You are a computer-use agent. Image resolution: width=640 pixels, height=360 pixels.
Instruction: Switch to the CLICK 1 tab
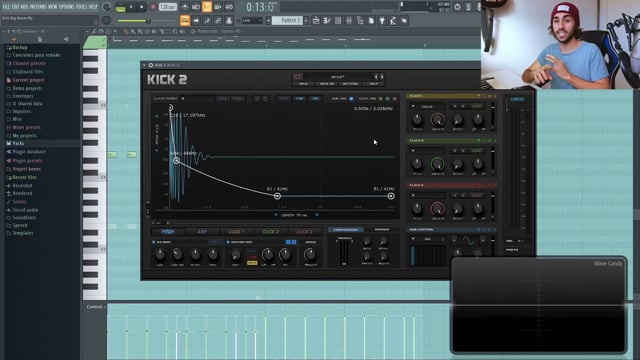236,231
